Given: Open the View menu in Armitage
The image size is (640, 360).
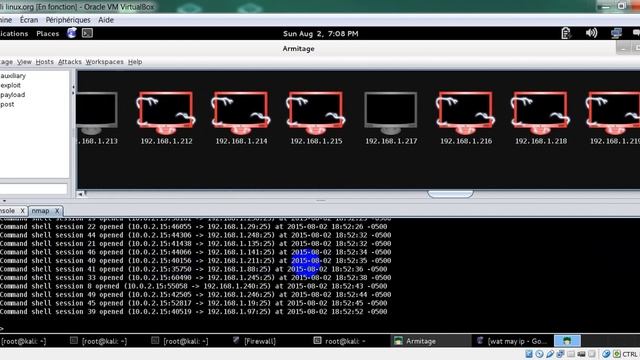Looking at the screenshot, I should point(24,62).
